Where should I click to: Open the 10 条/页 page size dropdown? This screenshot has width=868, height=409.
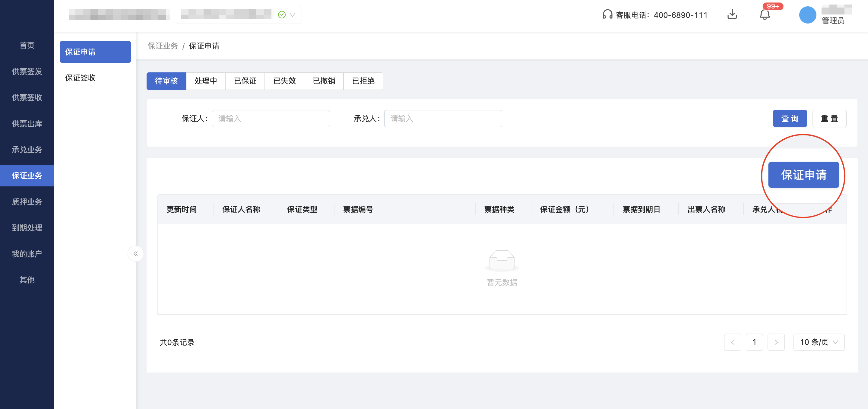pos(819,342)
